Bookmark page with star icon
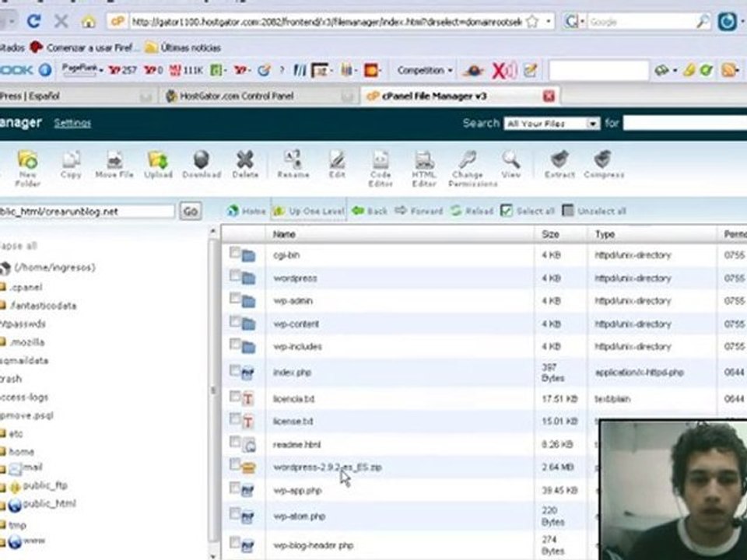The image size is (747, 560). (532, 22)
